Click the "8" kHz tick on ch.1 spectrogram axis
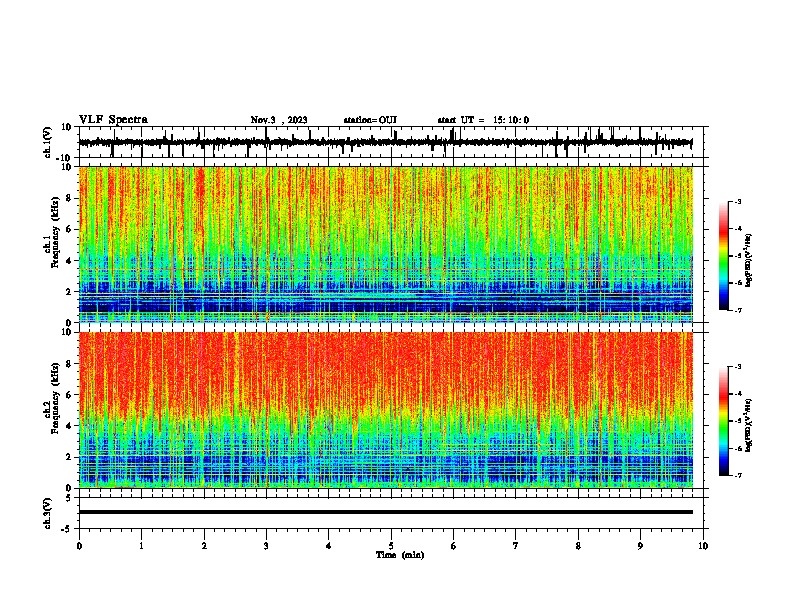The height and width of the screenshot is (612, 792). (70, 198)
